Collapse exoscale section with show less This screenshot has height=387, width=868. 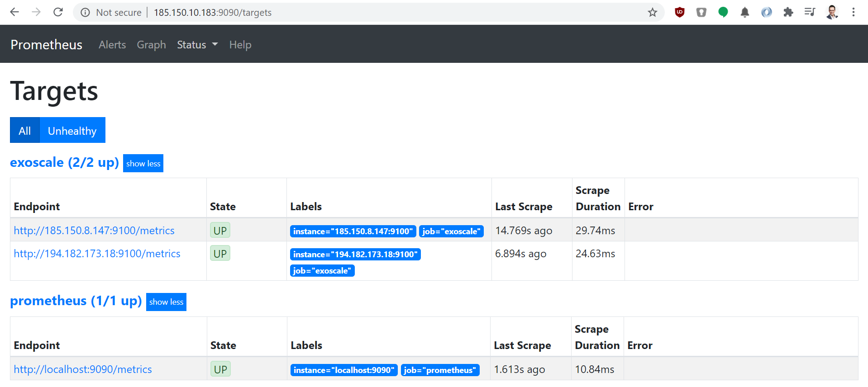point(143,163)
